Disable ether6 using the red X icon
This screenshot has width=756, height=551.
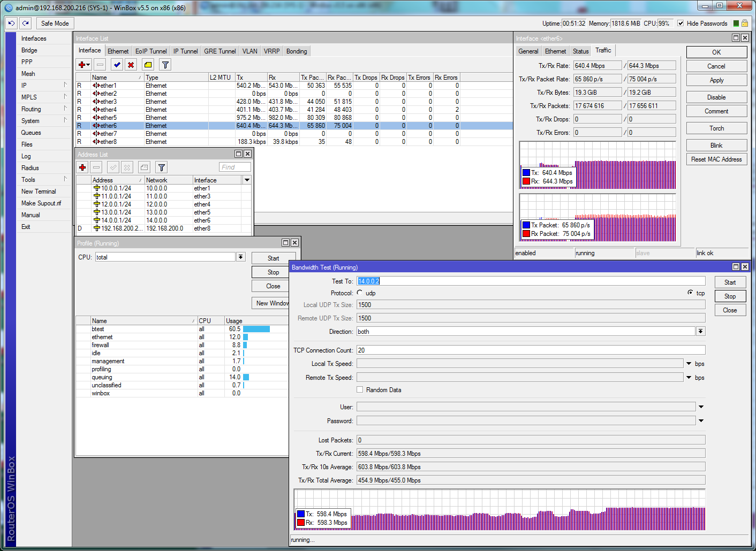click(x=131, y=64)
